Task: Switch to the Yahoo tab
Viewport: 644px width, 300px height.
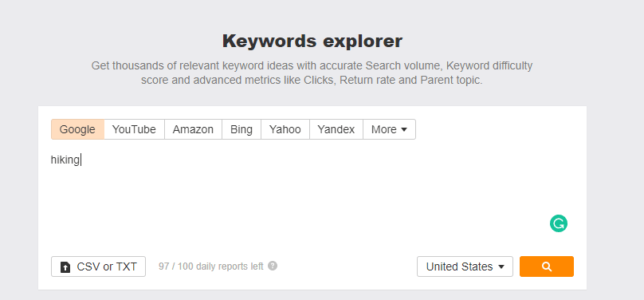Action: (285, 129)
